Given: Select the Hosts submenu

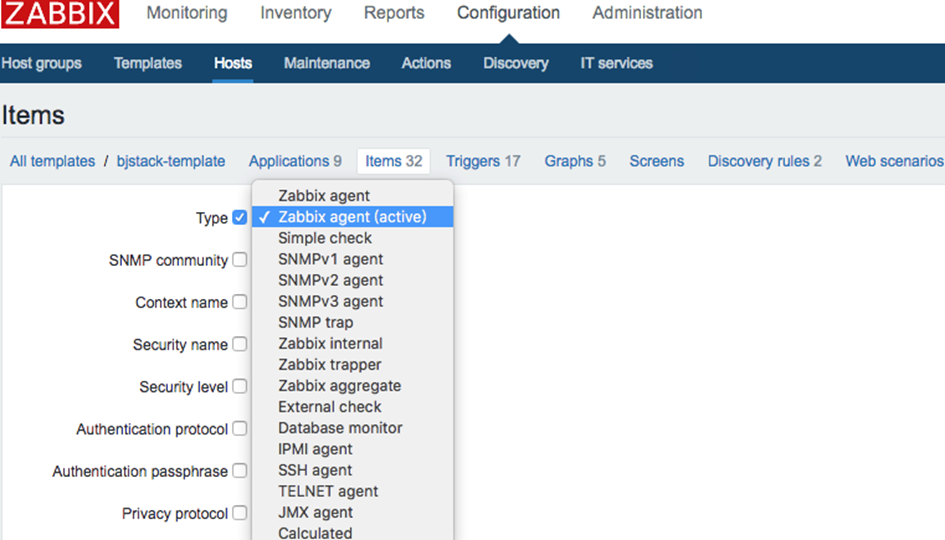Looking at the screenshot, I should coord(233,63).
